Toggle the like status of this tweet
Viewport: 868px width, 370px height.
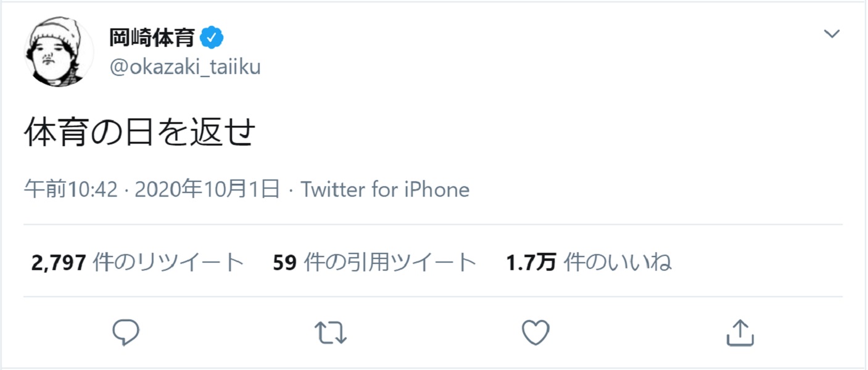[x=535, y=332]
